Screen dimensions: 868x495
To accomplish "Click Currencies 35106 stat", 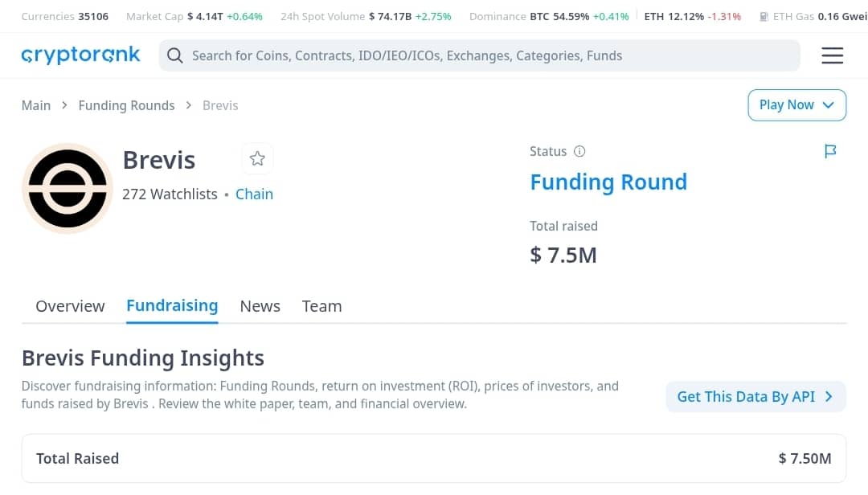I will click(65, 17).
